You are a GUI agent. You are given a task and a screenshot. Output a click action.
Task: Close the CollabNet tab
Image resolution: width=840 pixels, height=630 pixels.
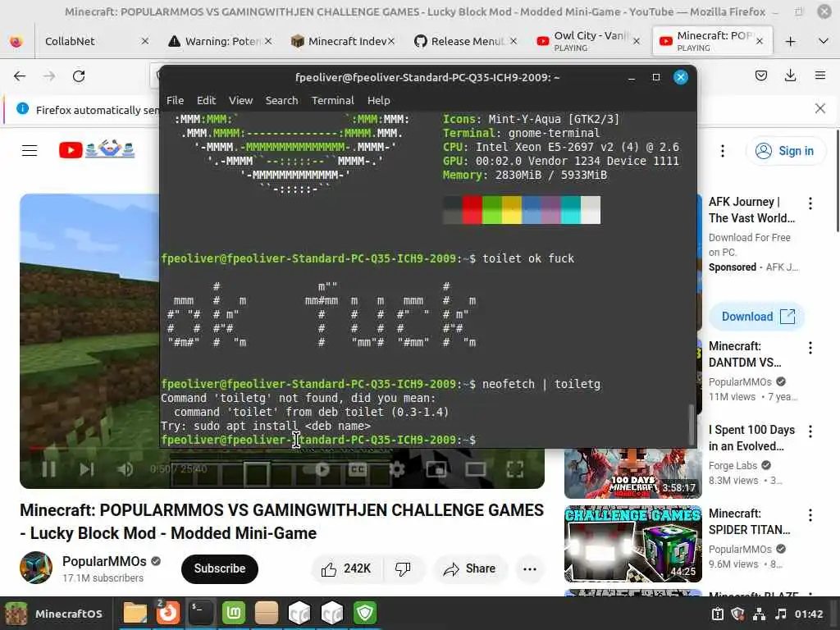click(x=144, y=41)
